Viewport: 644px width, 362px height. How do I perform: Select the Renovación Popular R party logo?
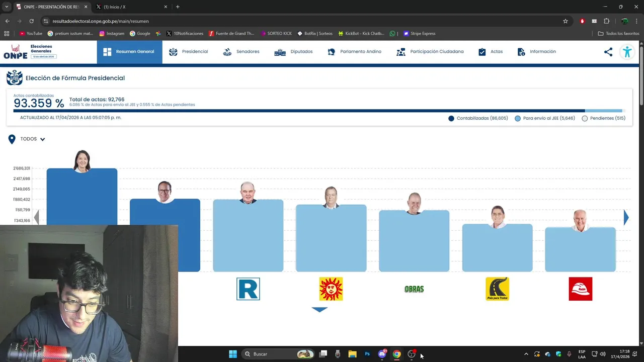(248, 289)
